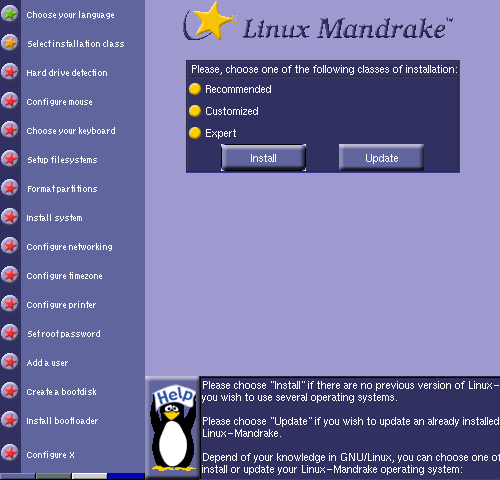Open the Install bootloader step
The width and height of the screenshot is (500, 480).
click(x=62, y=421)
